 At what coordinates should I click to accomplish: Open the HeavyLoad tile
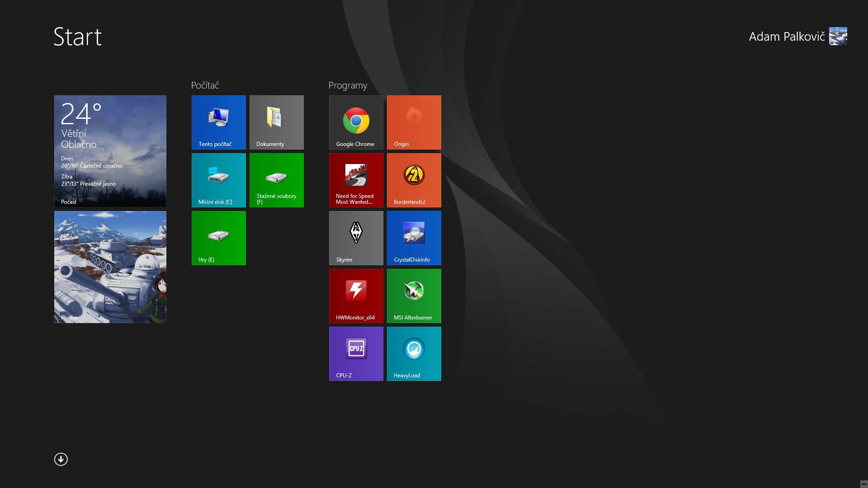point(414,353)
